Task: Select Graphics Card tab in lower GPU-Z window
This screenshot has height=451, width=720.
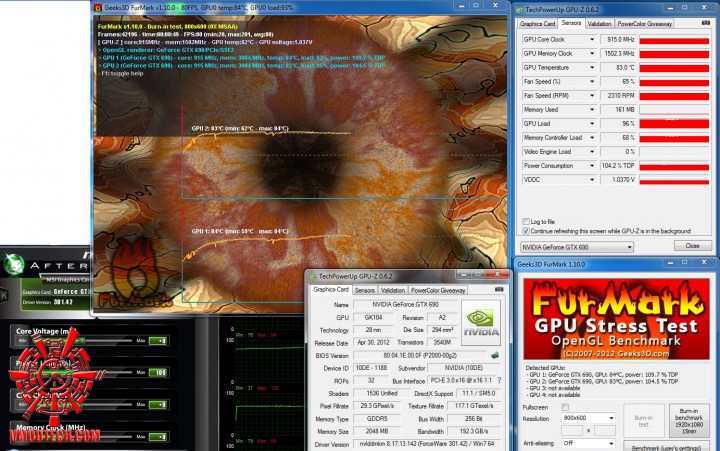Action: [331, 289]
